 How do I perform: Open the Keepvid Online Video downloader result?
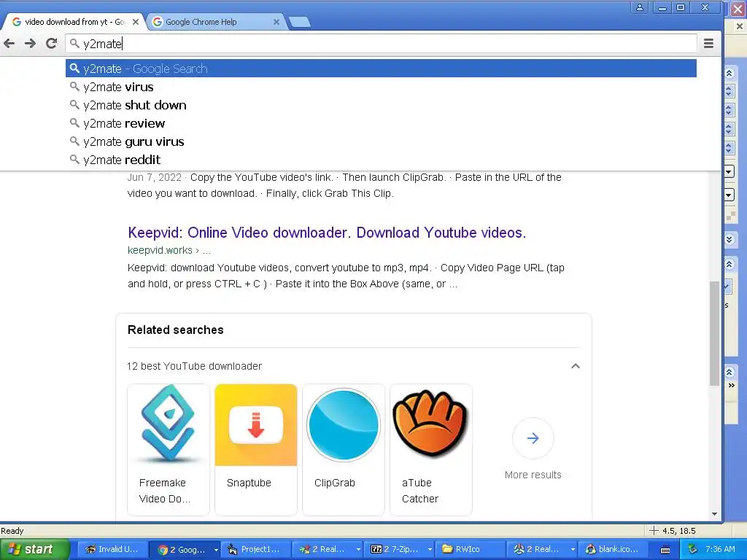[x=327, y=233]
